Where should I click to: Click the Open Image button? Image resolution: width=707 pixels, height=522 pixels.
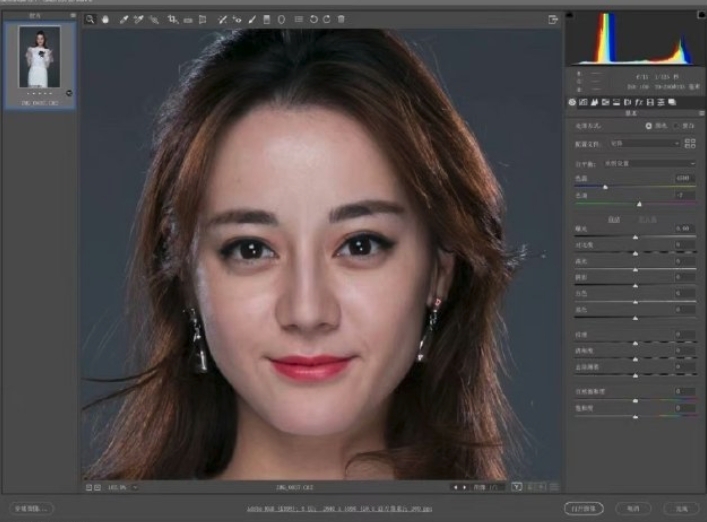[x=583, y=508]
